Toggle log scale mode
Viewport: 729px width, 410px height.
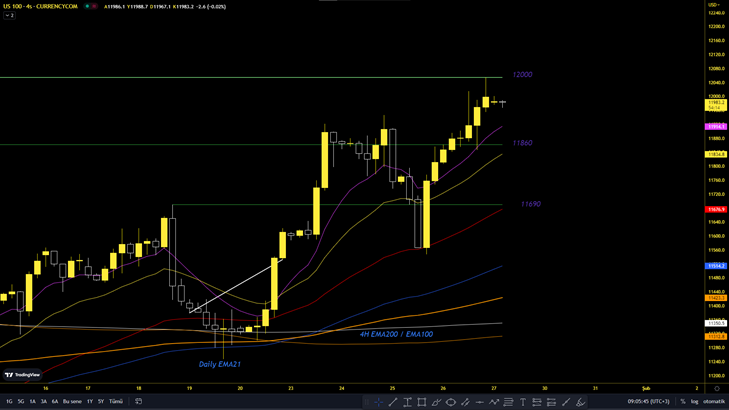(x=694, y=401)
